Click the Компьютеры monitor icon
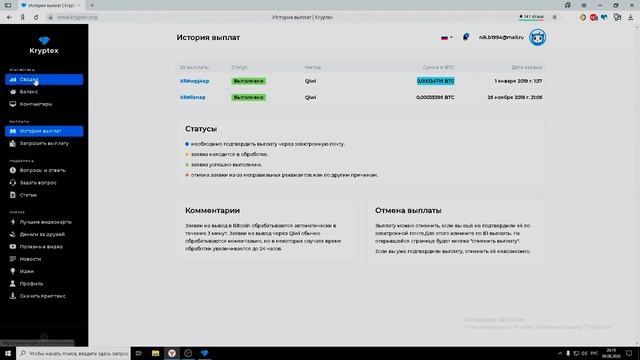 click(13, 104)
